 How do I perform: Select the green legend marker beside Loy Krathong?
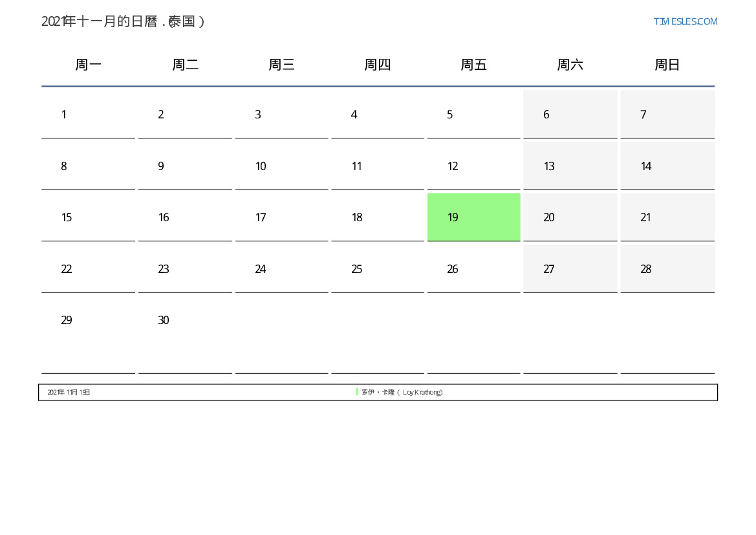point(357,392)
